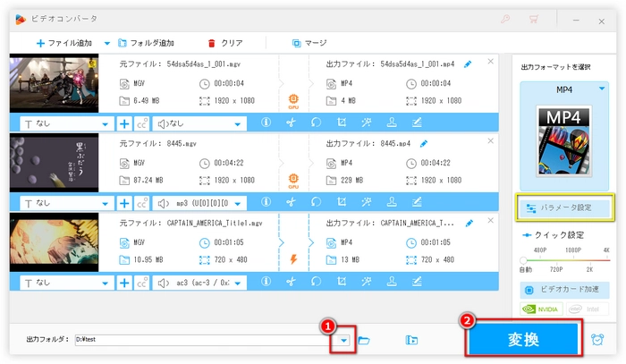This screenshot has height=364, width=626.
Task: Click the scissors trim icon for first video
Action: (291, 123)
